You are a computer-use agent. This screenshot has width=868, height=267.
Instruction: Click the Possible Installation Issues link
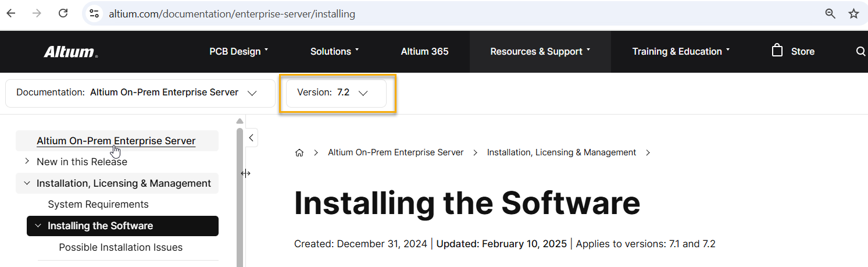(121, 247)
